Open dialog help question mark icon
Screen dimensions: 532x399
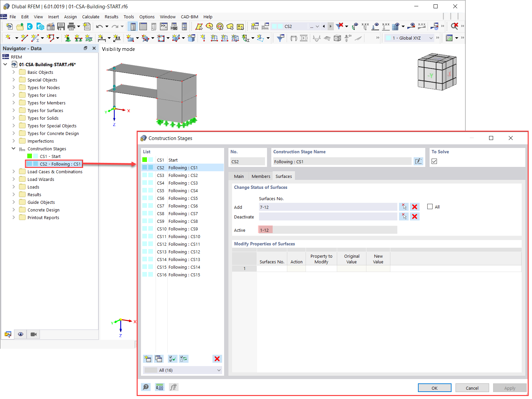(146, 387)
